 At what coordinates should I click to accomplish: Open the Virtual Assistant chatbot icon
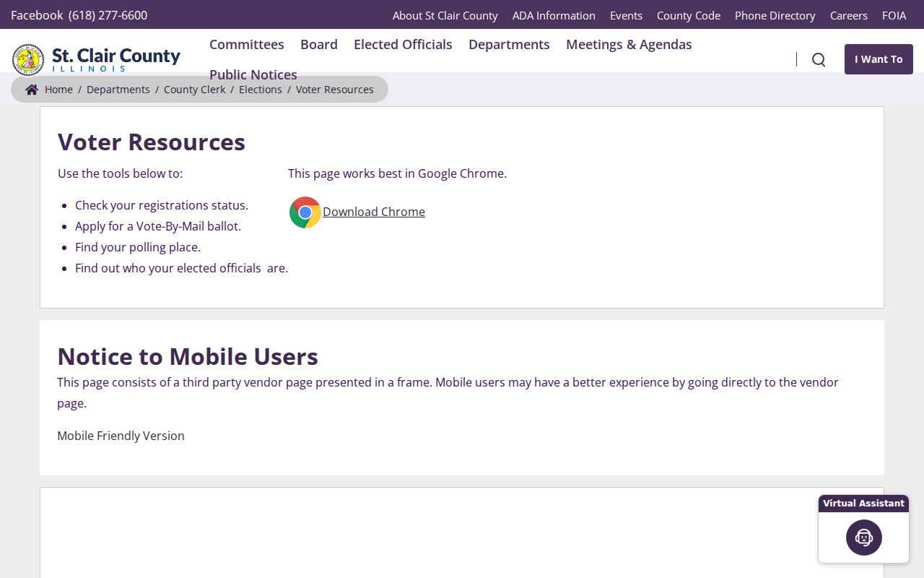864,538
